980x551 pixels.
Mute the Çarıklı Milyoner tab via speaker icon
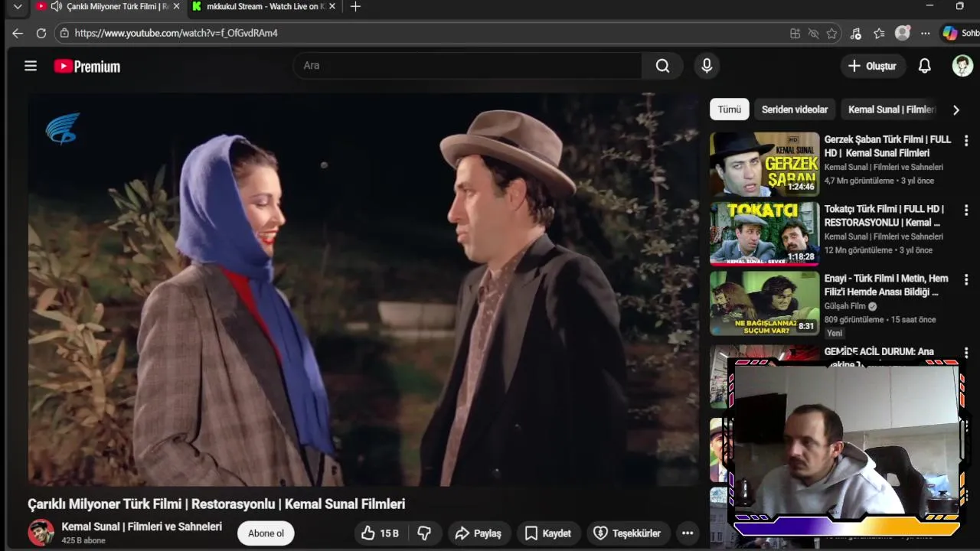click(x=56, y=7)
